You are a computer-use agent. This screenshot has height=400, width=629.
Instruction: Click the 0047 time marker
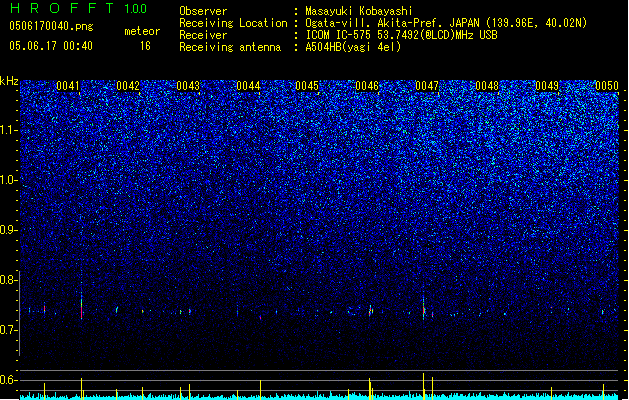click(427, 86)
